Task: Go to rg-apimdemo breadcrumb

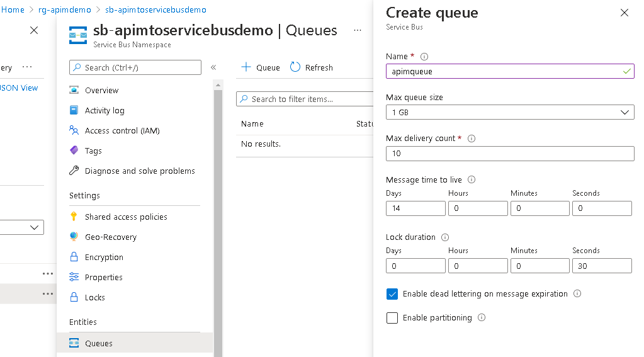Action: tap(64, 9)
